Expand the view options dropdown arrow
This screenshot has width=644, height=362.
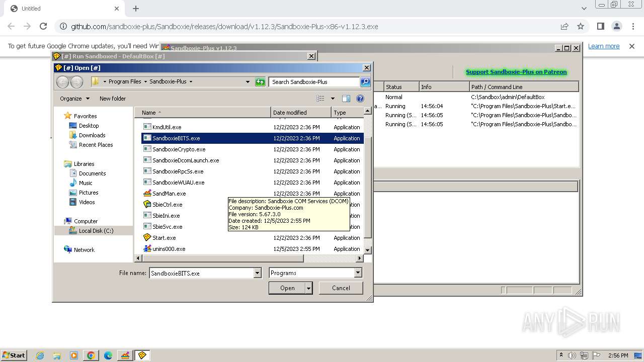coord(333,99)
